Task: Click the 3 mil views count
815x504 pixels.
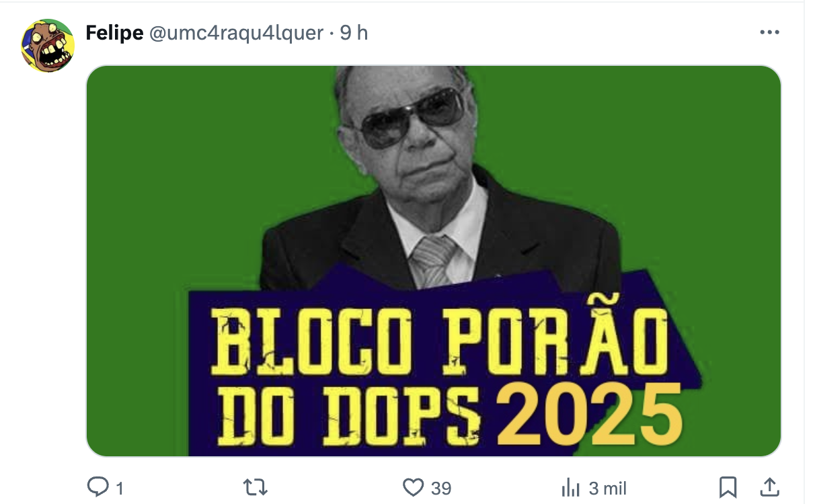Action: coord(608,489)
